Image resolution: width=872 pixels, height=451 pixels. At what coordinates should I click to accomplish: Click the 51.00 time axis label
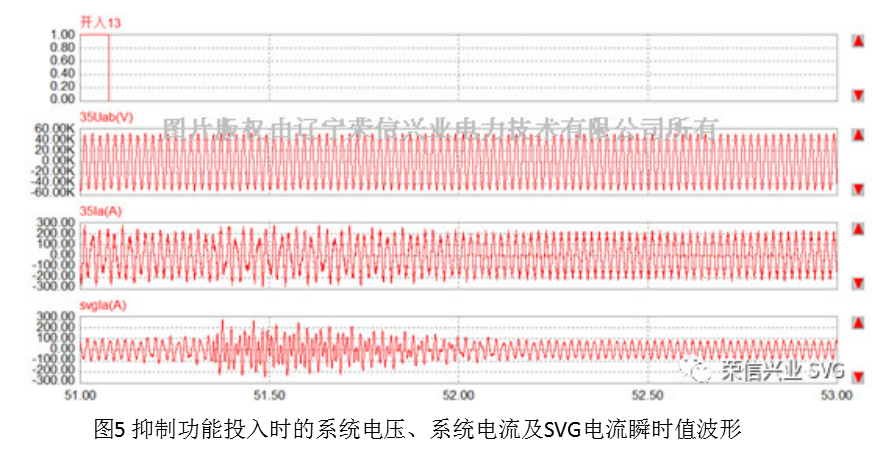coord(81,395)
